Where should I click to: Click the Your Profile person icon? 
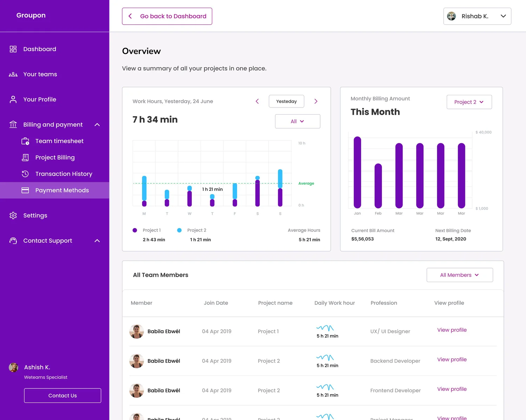(13, 99)
